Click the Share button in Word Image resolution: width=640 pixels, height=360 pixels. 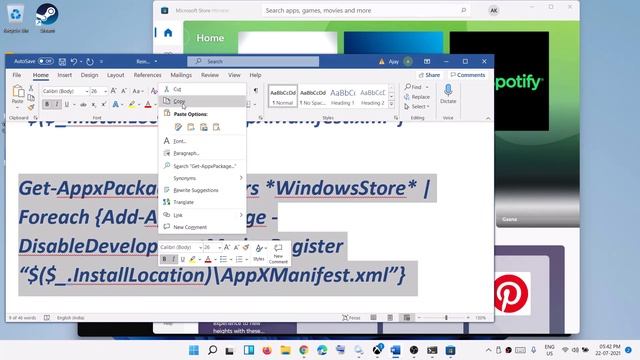click(429, 75)
